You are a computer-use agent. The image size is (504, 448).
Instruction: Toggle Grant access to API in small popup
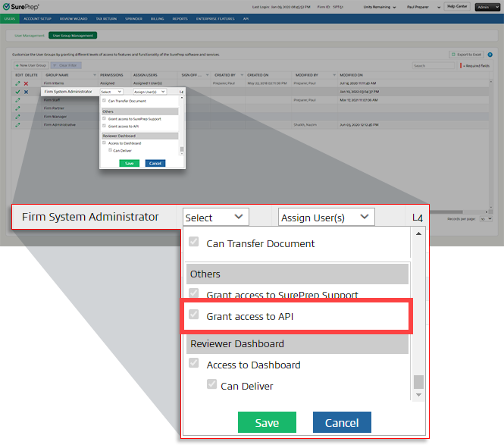pos(104,126)
